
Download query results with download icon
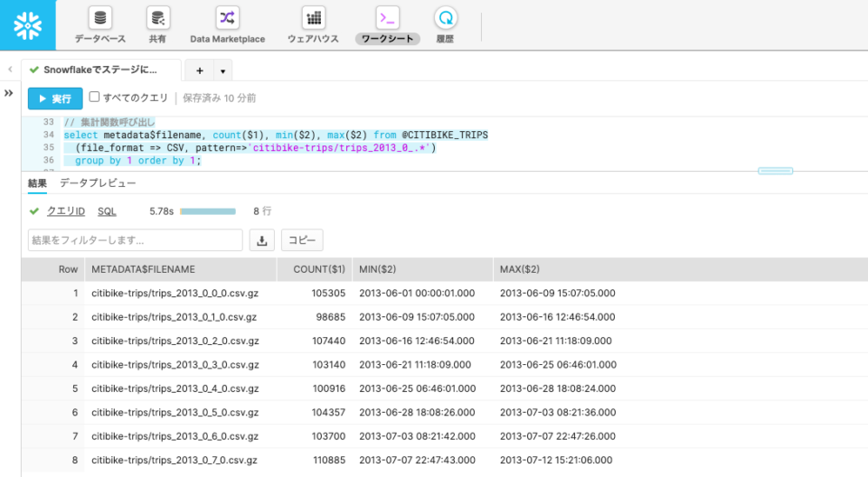tap(262, 240)
